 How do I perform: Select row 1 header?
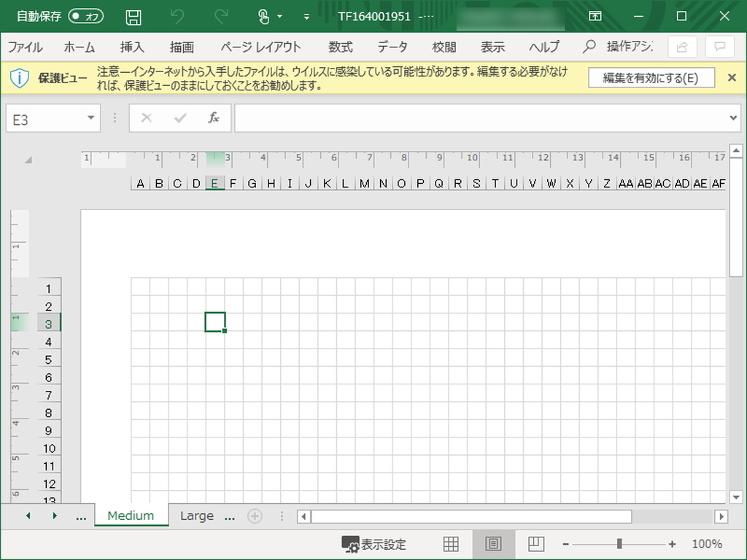[x=49, y=288]
